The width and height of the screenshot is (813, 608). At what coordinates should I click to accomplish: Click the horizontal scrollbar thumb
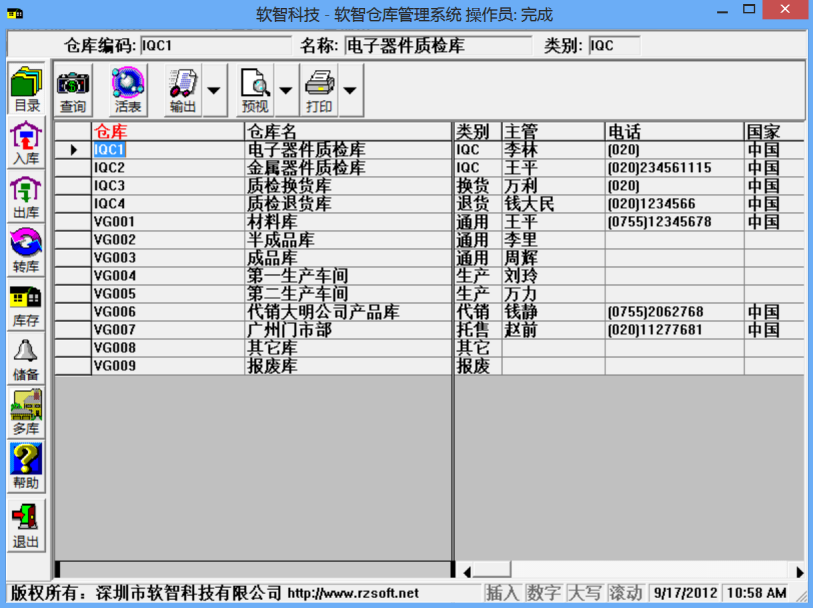(x=493, y=570)
